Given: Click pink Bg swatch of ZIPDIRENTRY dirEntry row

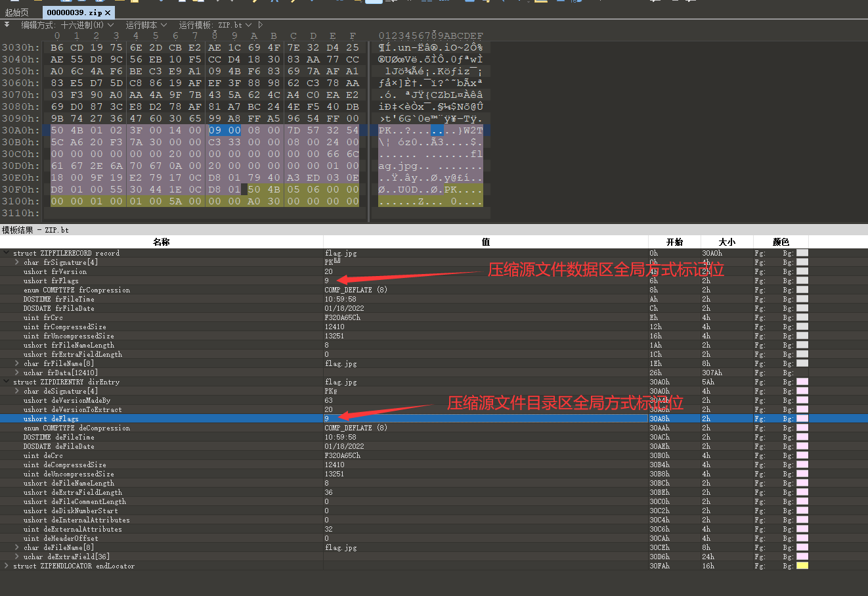Looking at the screenshot, I should pos(802,382).
